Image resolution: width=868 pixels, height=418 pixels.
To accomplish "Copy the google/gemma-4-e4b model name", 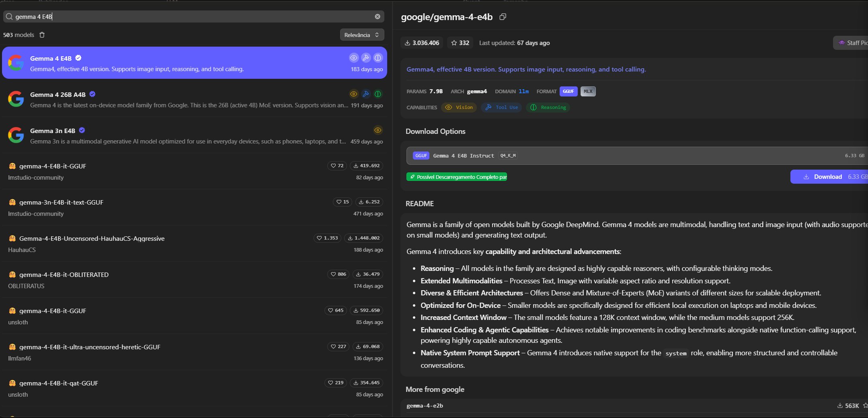I will pyautogui.click(x=503, y=17).
